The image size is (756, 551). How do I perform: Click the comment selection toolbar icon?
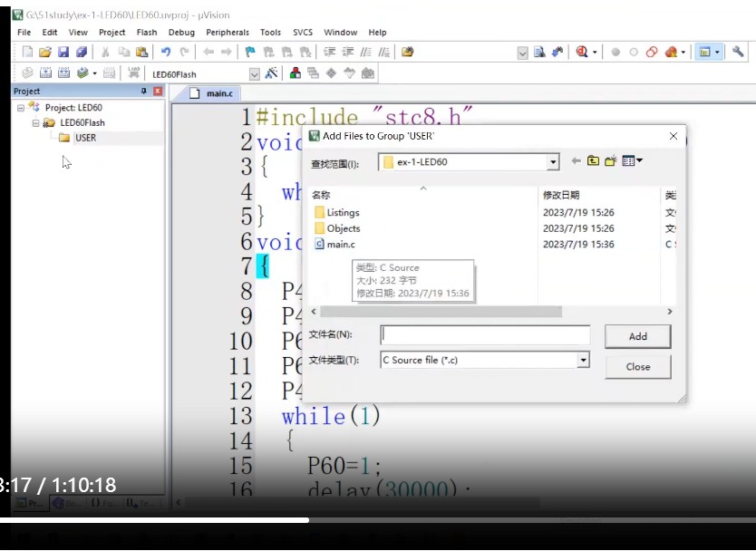pos(366,52)
